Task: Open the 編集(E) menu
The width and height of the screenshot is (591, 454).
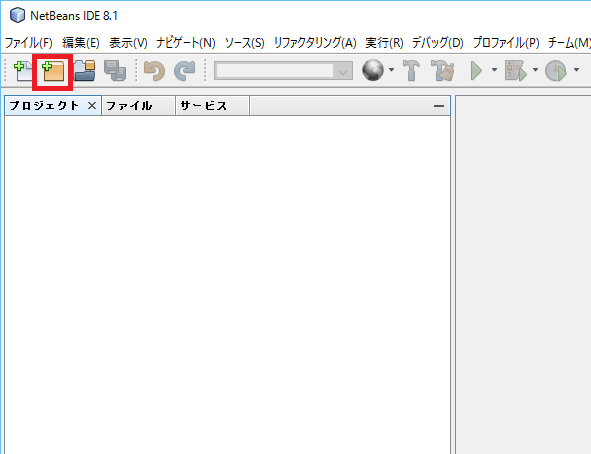Action: [x=81, y=43]
